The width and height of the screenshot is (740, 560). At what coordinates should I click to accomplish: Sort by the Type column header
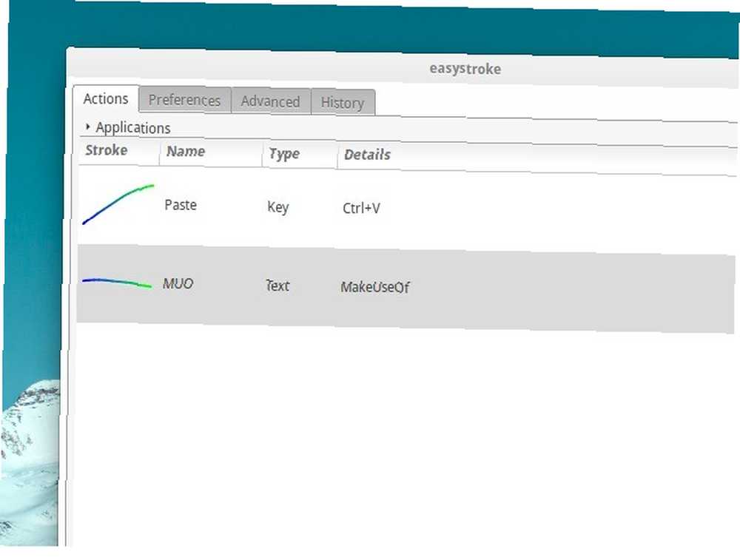click(299, 154)
